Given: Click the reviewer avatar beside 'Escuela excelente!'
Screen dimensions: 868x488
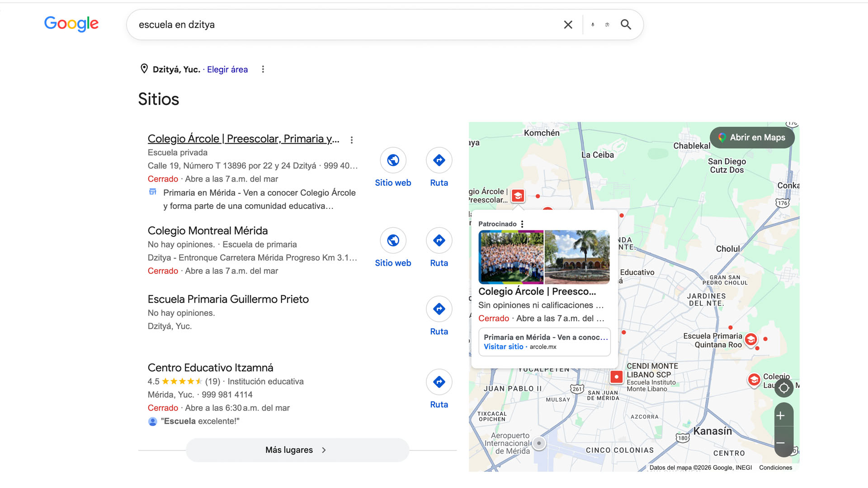Looking at the screenshot, I should click(x=153, y=422).
